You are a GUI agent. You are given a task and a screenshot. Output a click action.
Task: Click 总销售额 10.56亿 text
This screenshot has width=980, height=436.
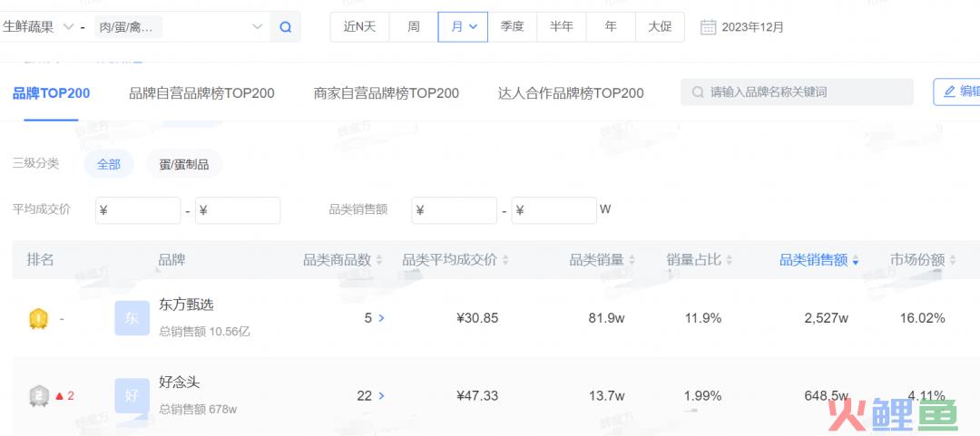[x=204, y=332]
